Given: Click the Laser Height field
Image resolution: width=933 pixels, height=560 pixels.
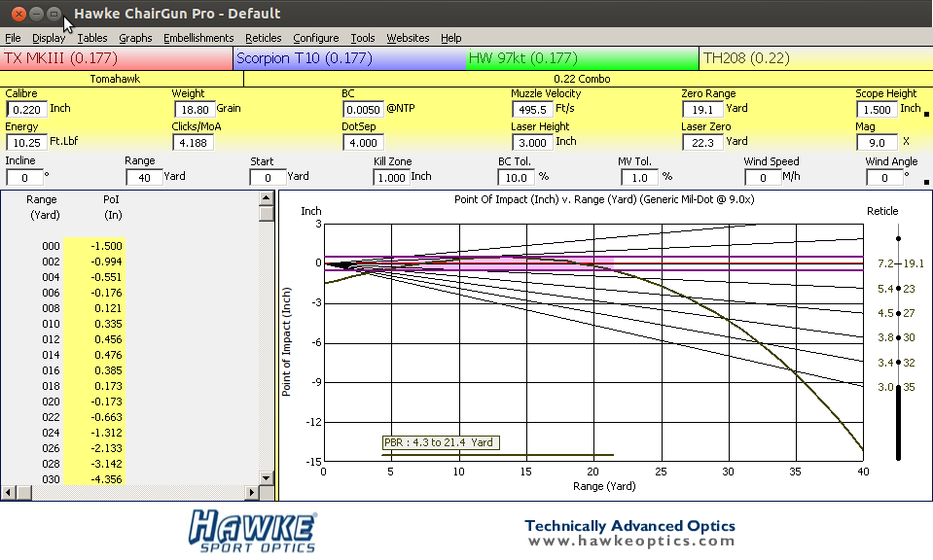Looking at the screenshot, I should pyautogui.click(x=532, y=143).
